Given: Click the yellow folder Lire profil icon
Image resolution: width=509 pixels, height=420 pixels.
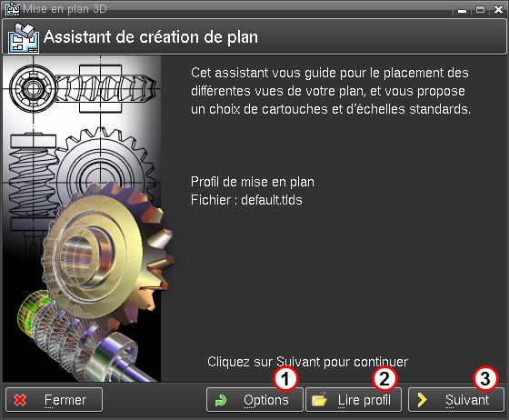Looking at the screenshot, I should point(319,400).
